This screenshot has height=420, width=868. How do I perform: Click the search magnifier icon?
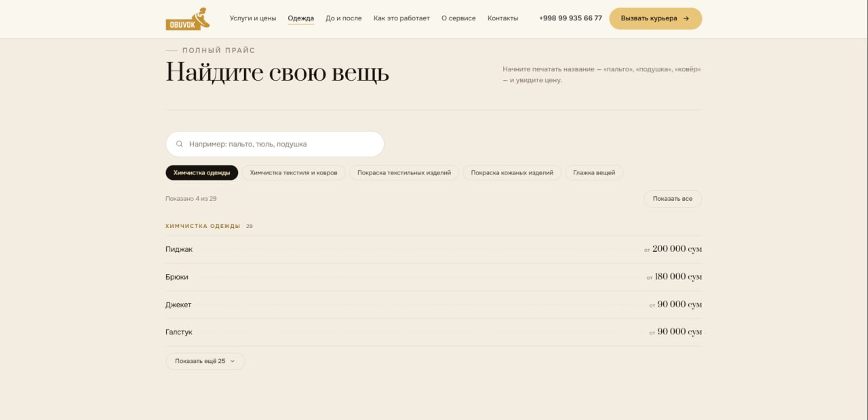[x=180, y=144]
